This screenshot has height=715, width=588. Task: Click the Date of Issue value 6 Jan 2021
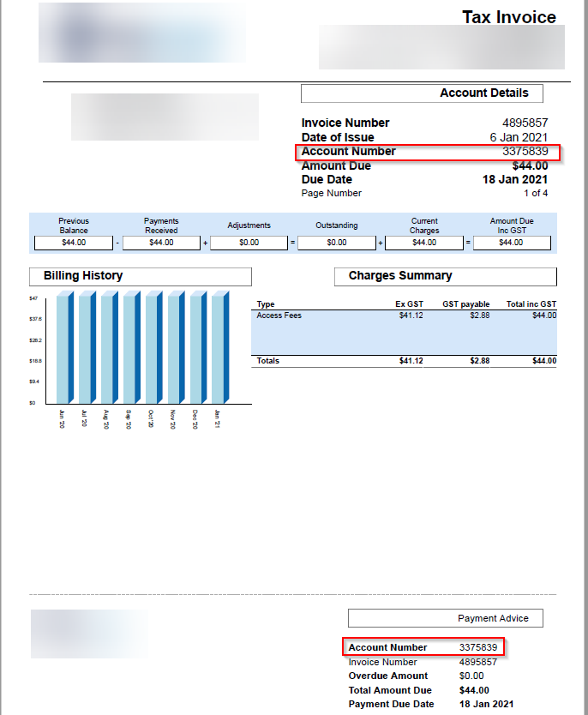pyautogui.click(x=519, y=137)
